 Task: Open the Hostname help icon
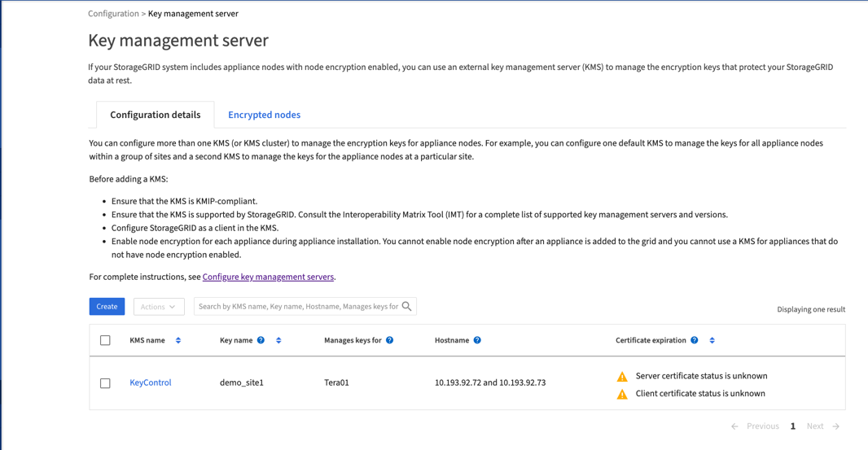coord(477,340)
